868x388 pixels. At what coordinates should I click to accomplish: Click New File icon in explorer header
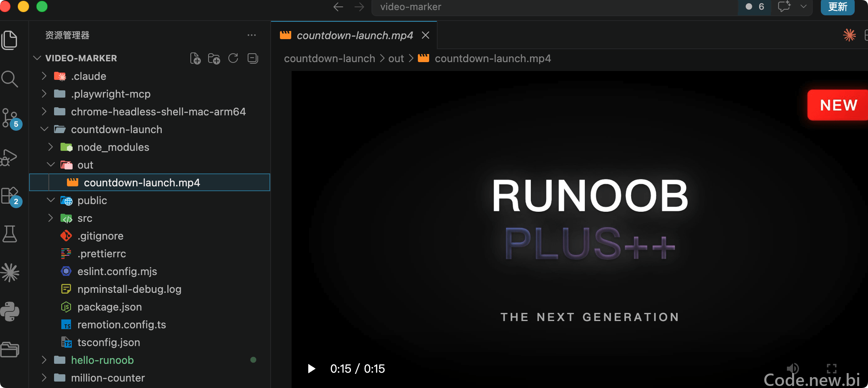click(x=195, y=58)
